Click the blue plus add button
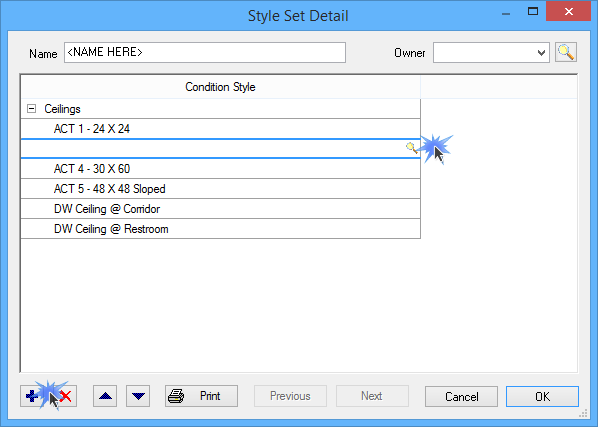 point(32,396)
